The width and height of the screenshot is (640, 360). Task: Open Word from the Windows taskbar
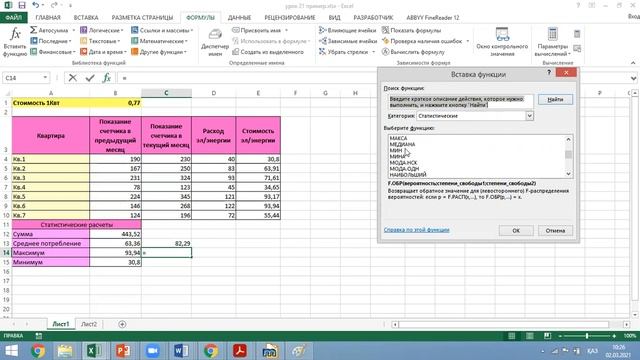181,351
